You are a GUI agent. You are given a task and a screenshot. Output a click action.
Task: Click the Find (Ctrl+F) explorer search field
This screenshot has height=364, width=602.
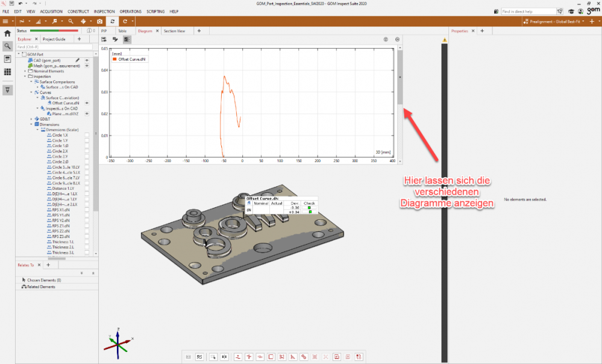[54, 47]
